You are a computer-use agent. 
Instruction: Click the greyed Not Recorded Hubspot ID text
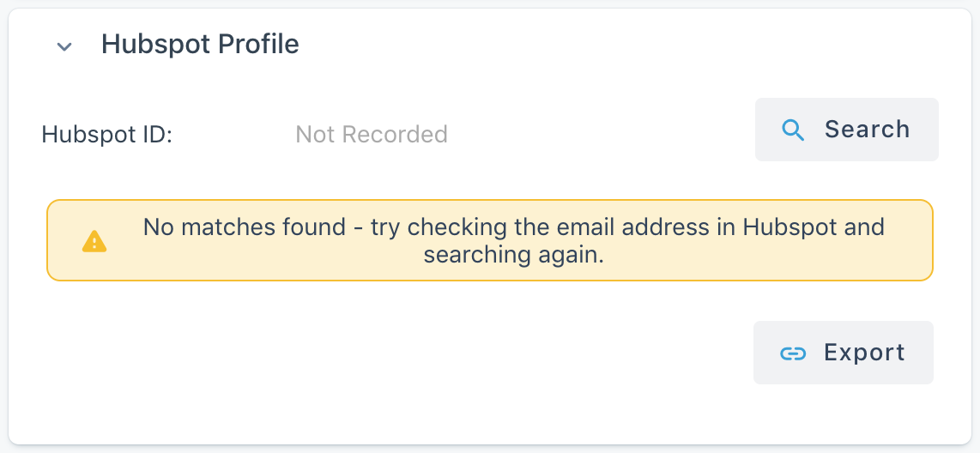371,135
